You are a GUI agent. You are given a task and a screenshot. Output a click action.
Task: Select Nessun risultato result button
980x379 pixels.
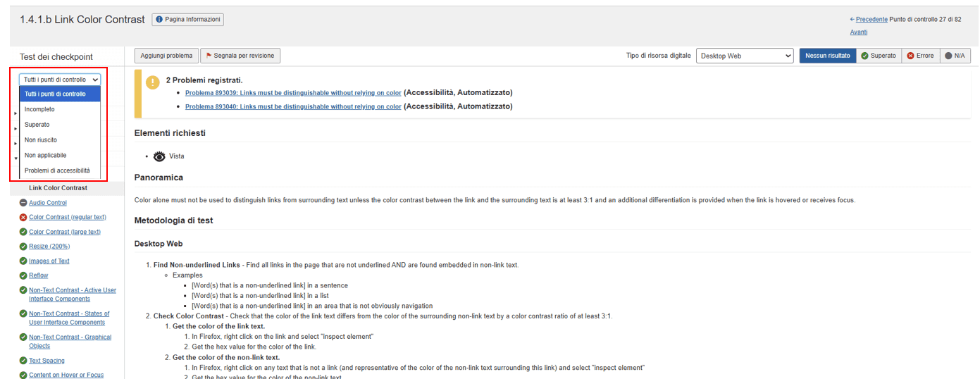click(x=827, y=56)
